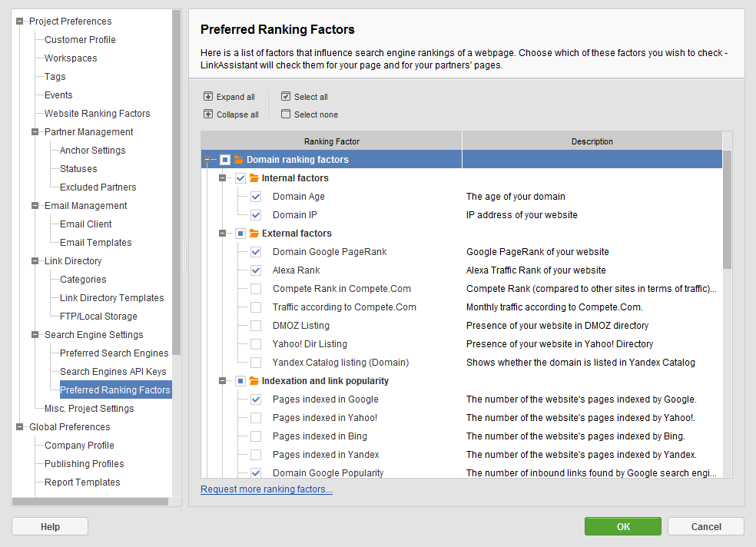Screen dimensions: 756x547
Task: Check Yandex Catalog listing (Domain) checkbox
Action: coord(256,363)
